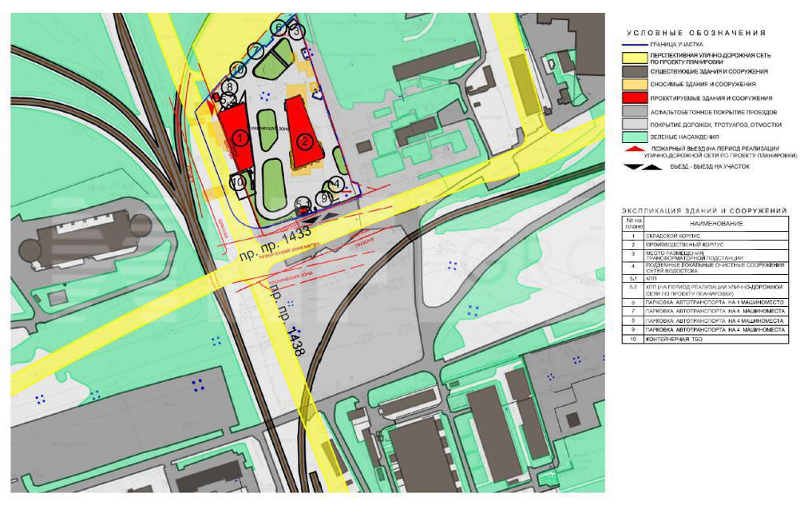Select the "СКЛАДСКОЙ КОРПУС" table row
Image resolution: width=812 pixels, height=521 pixels.
[705, 236]
